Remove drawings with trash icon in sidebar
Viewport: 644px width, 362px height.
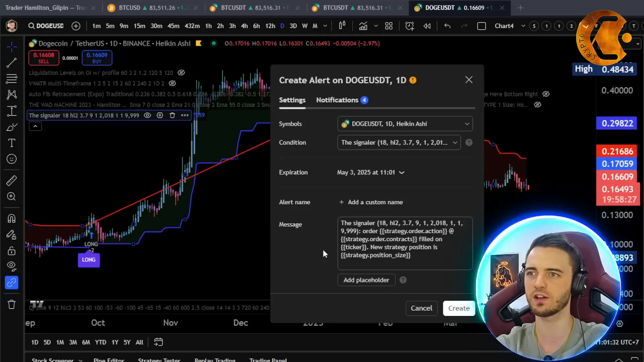point(11,304)
